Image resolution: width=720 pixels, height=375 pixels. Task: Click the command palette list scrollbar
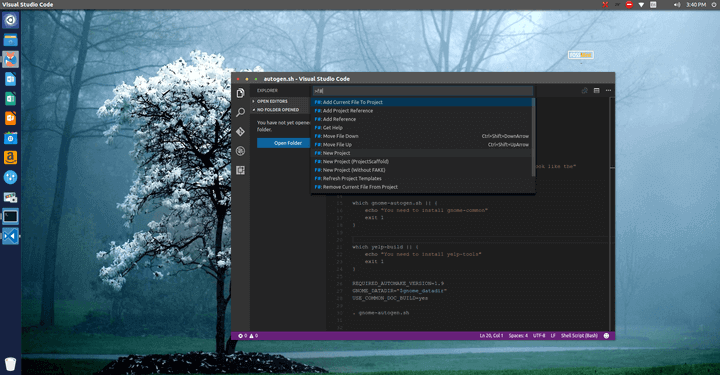point(533,137)
